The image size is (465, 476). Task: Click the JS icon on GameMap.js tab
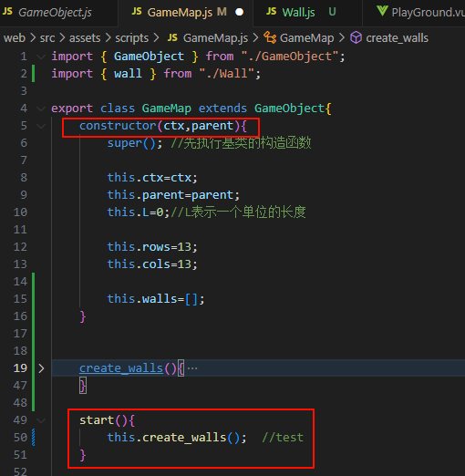pyautogui.click(x=137, y=12)
